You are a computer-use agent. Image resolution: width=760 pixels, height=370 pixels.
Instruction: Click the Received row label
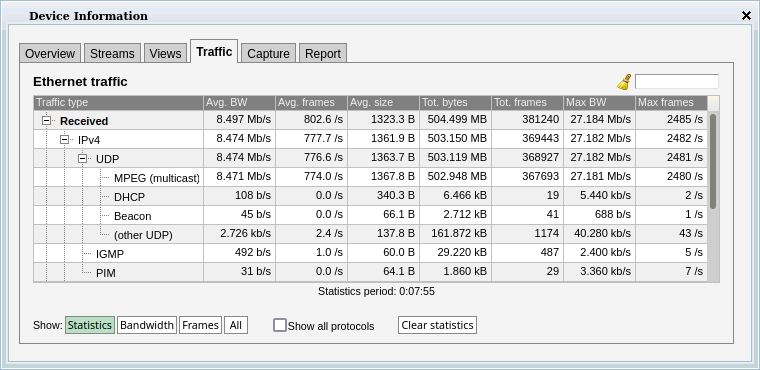pos(84,121)
